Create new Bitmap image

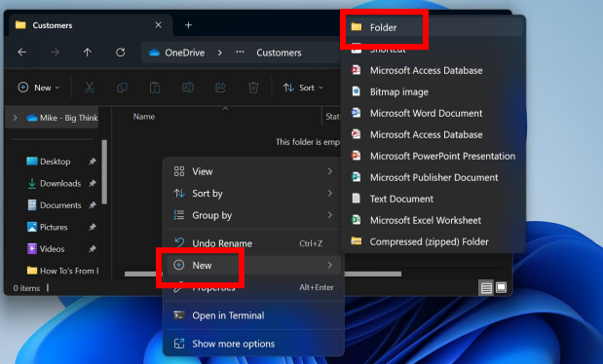433,91
